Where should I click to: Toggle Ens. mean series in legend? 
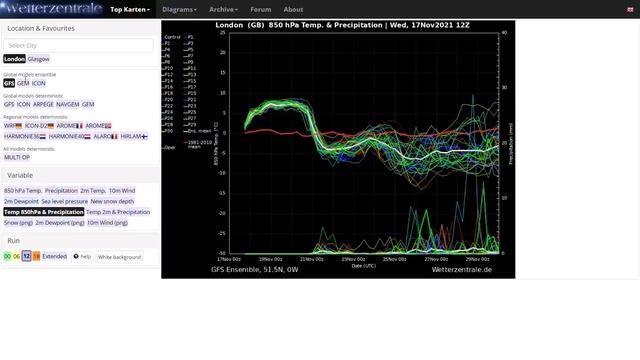pos(198,131)
